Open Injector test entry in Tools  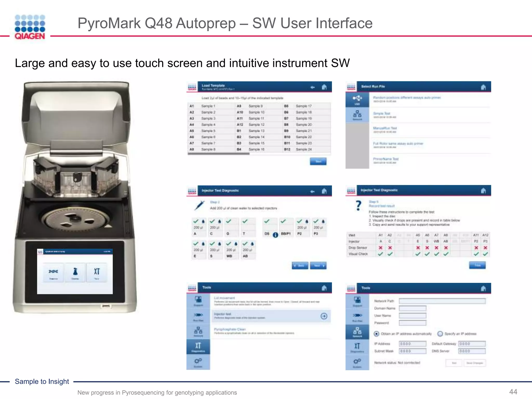[x=271, y=316]
